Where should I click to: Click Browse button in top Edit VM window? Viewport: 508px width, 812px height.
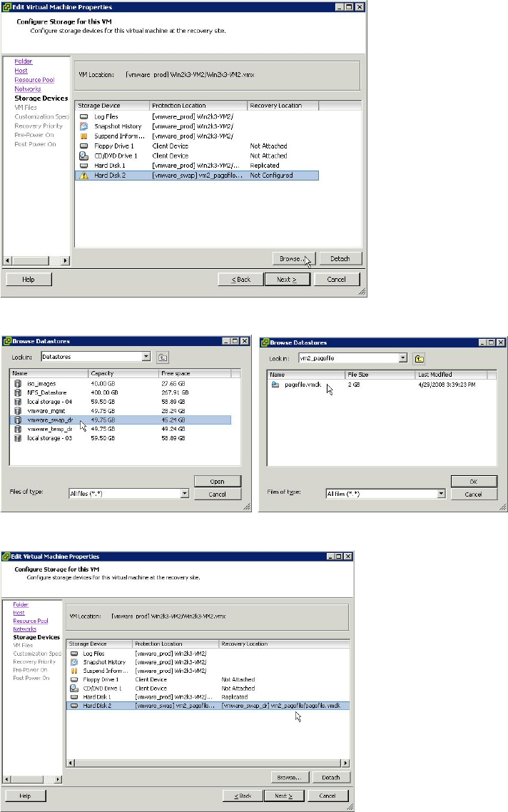click(x=294, y=258)
